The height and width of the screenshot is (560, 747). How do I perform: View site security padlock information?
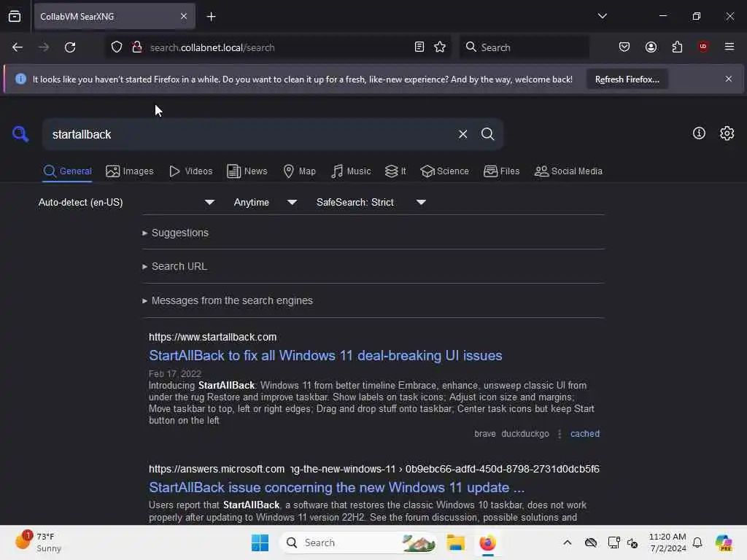[x=137, y=47]
